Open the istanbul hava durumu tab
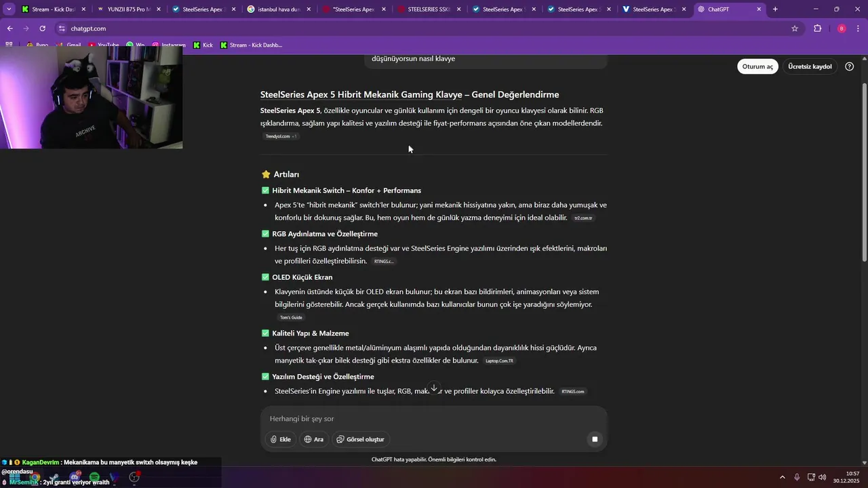 (279, 9)
